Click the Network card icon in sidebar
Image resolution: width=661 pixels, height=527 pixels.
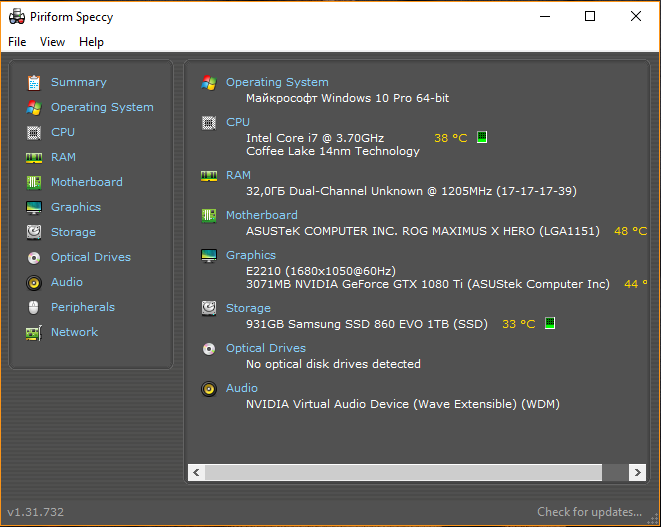(x=34, y=333)
